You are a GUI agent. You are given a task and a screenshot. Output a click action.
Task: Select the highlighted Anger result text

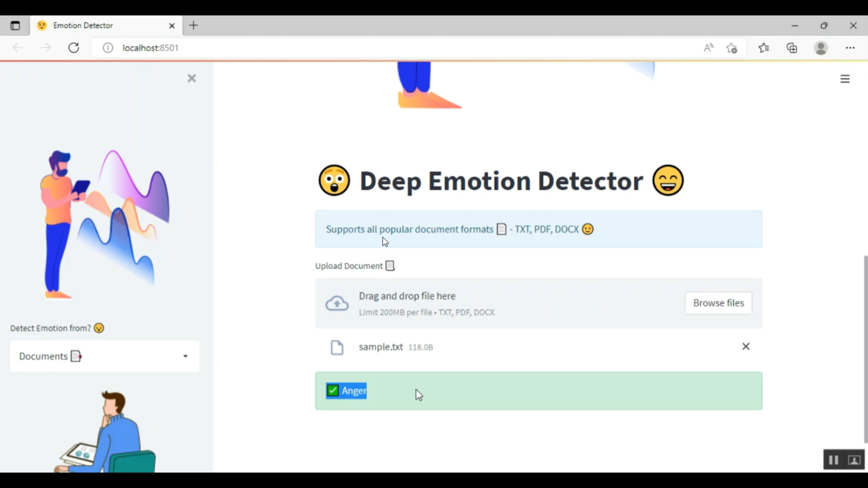pos(353,390)
